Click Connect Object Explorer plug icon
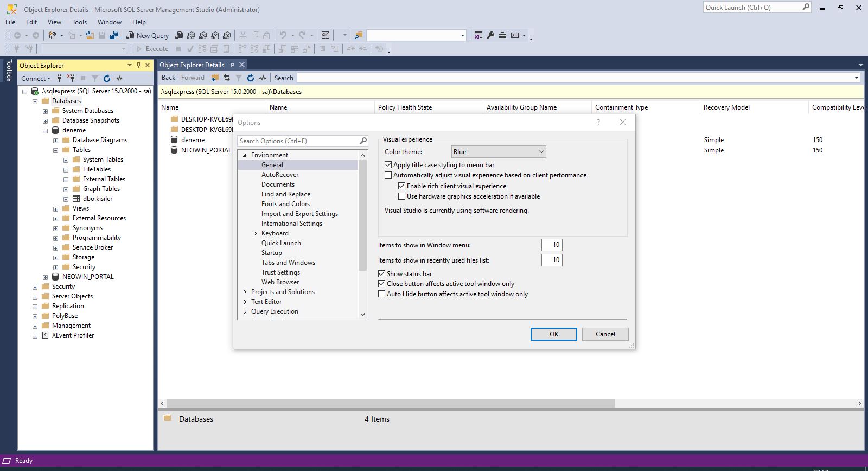The width and height of the screenshot is (868, 471). 59,78
